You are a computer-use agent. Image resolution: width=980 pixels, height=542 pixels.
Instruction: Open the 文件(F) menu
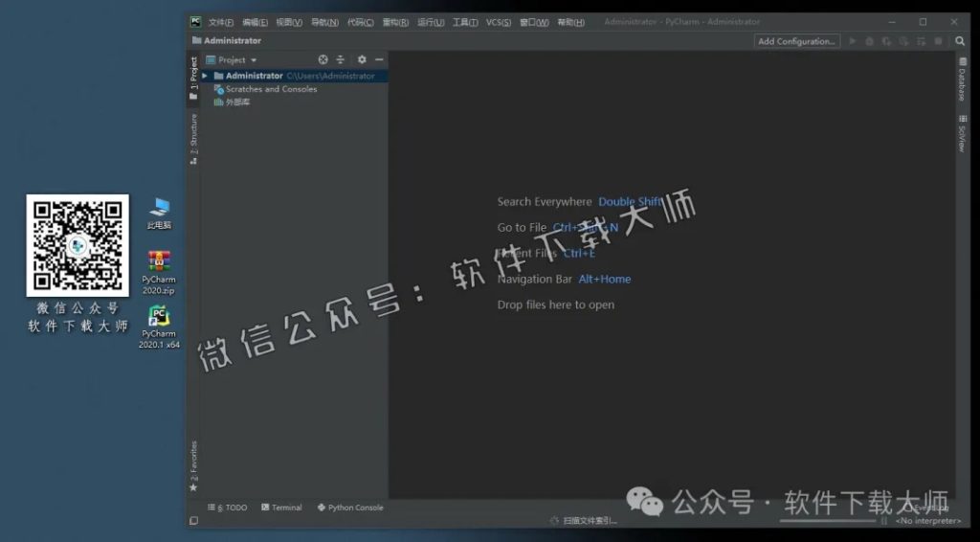[221, 23]
